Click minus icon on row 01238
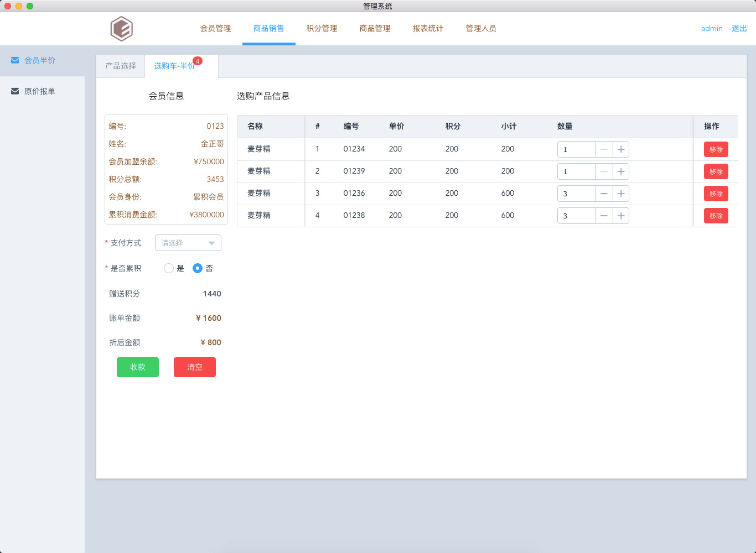The image size is (756, 553). click(x=604, y=216)
